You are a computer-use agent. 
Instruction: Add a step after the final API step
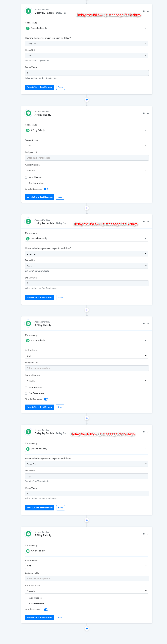[x=87, y=628]
